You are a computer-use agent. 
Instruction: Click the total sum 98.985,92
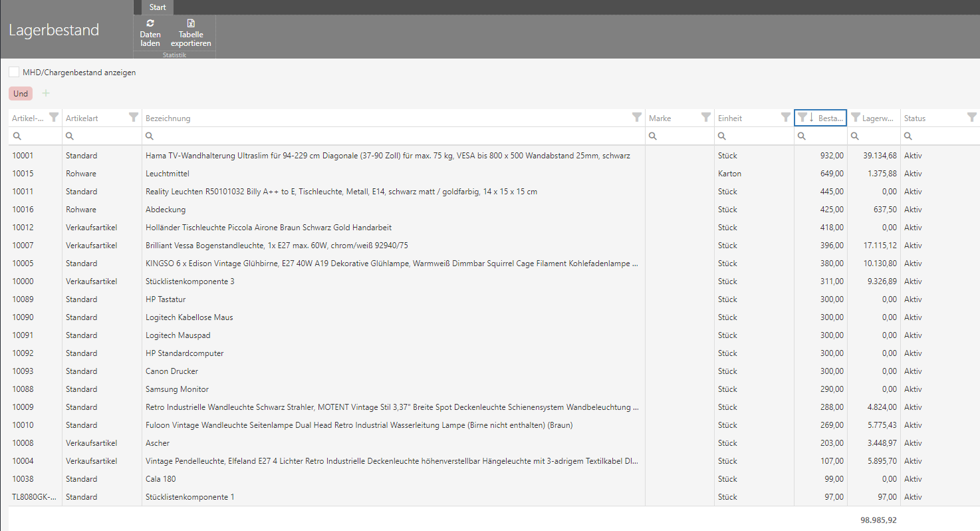(878, 520)
